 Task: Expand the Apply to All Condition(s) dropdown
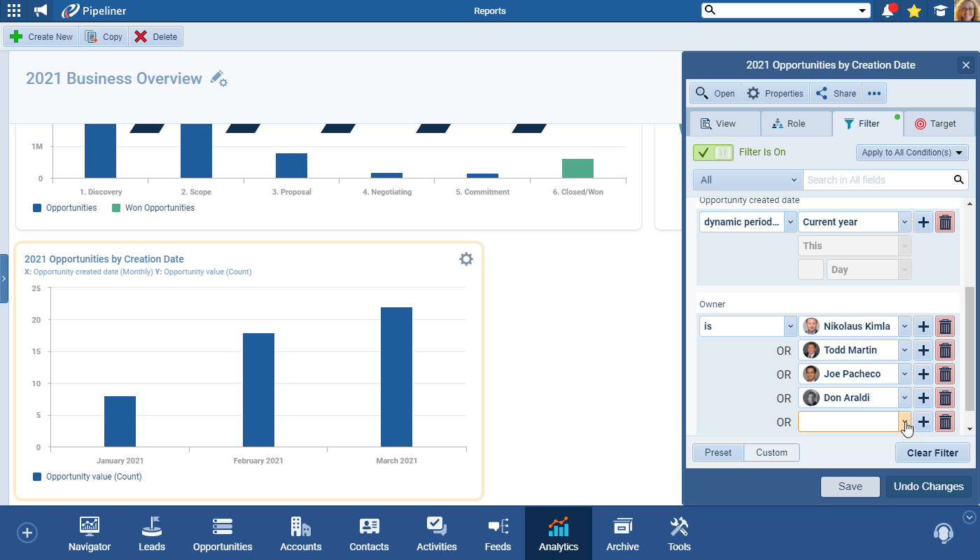click(912, 152)
